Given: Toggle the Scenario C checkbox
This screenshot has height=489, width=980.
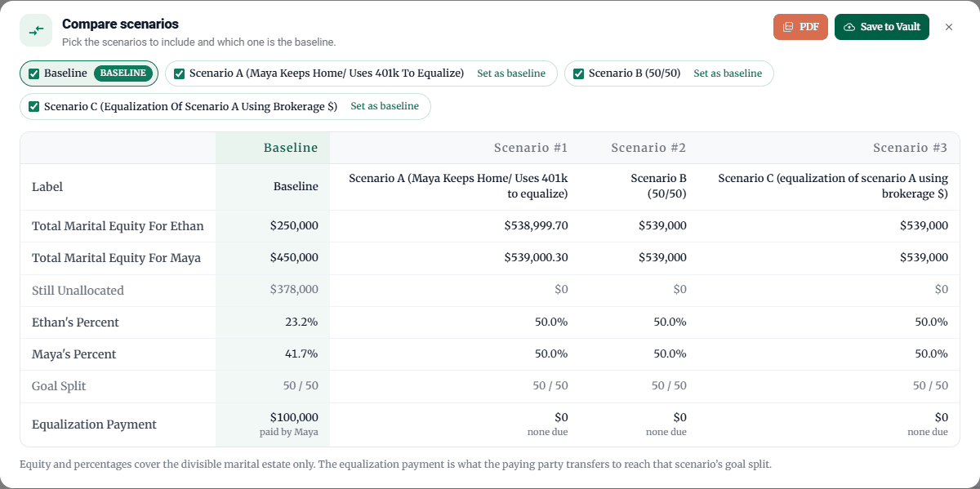Looking at the screenshot, I should tap(34, 106).
